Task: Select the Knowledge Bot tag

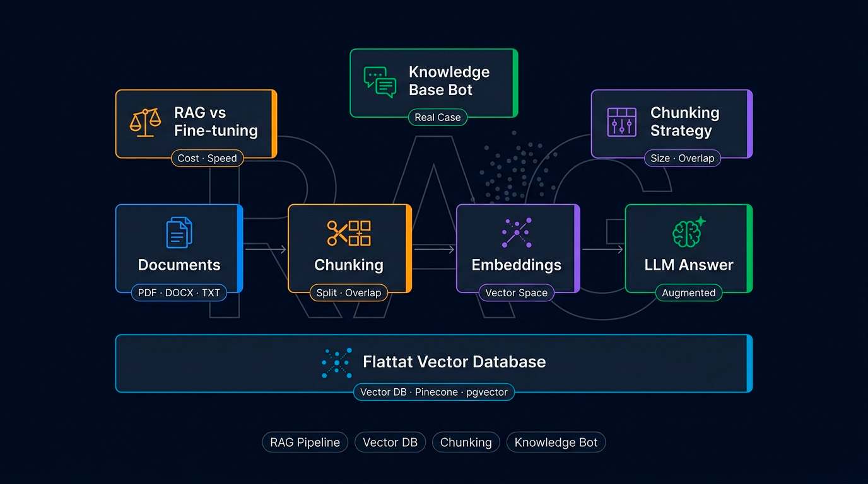Action: [x=556, y=442]
